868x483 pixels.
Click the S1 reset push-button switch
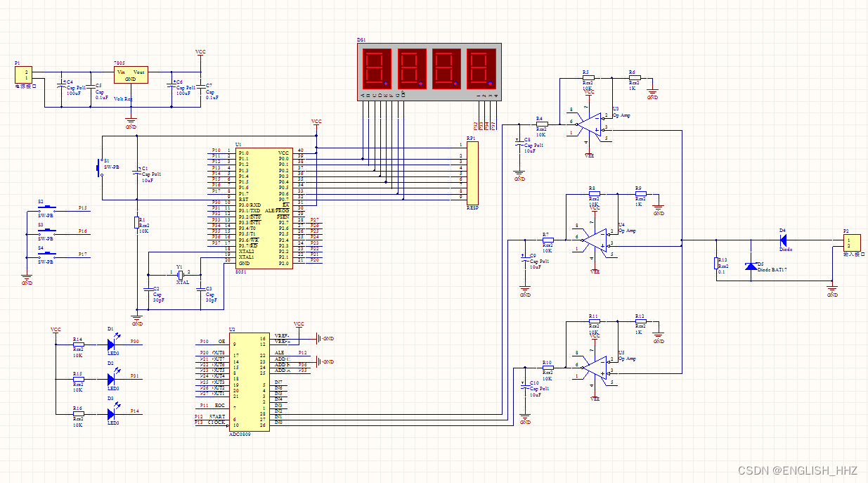98,167
